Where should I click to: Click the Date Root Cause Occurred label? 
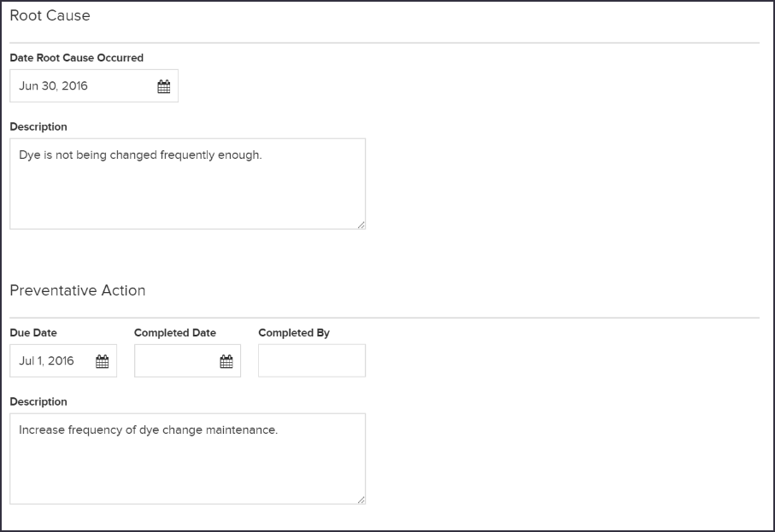[x=77, y=58]
